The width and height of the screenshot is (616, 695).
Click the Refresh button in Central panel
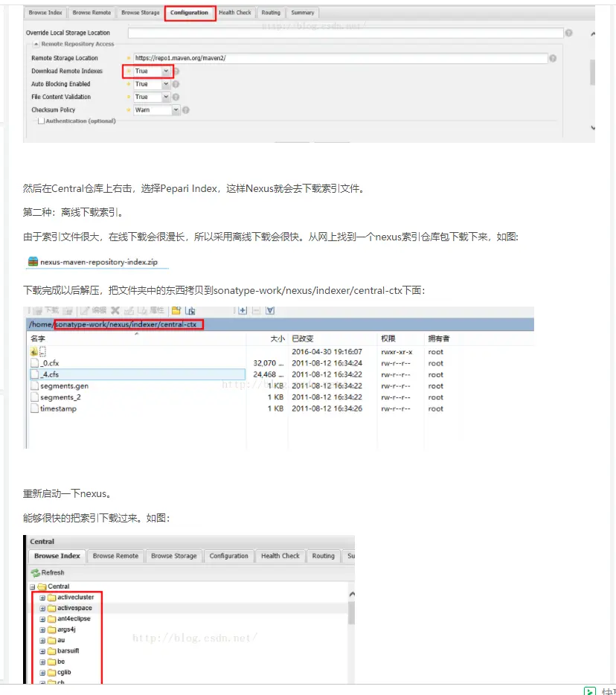point(48,573)
